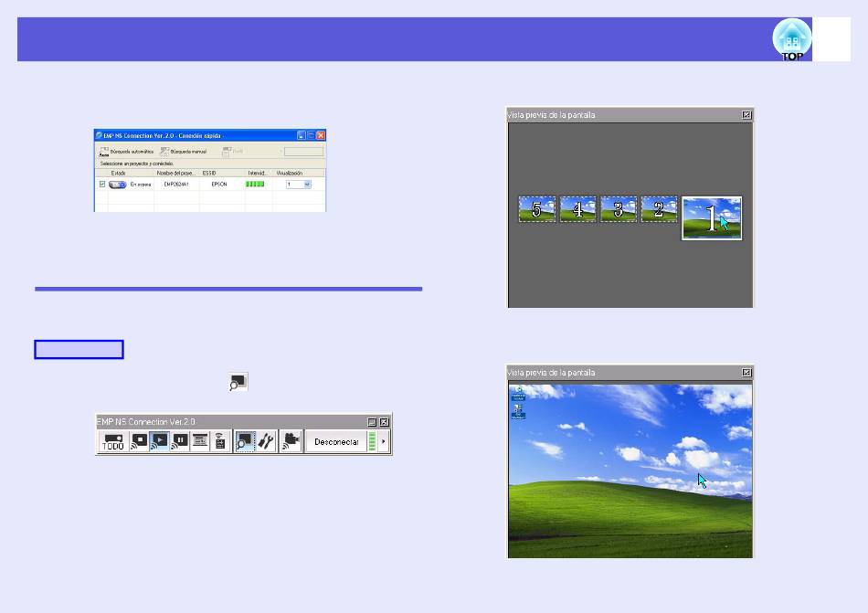
Task: Click the TODO all-projectors toolbar button
Action: tap(113, 441)
